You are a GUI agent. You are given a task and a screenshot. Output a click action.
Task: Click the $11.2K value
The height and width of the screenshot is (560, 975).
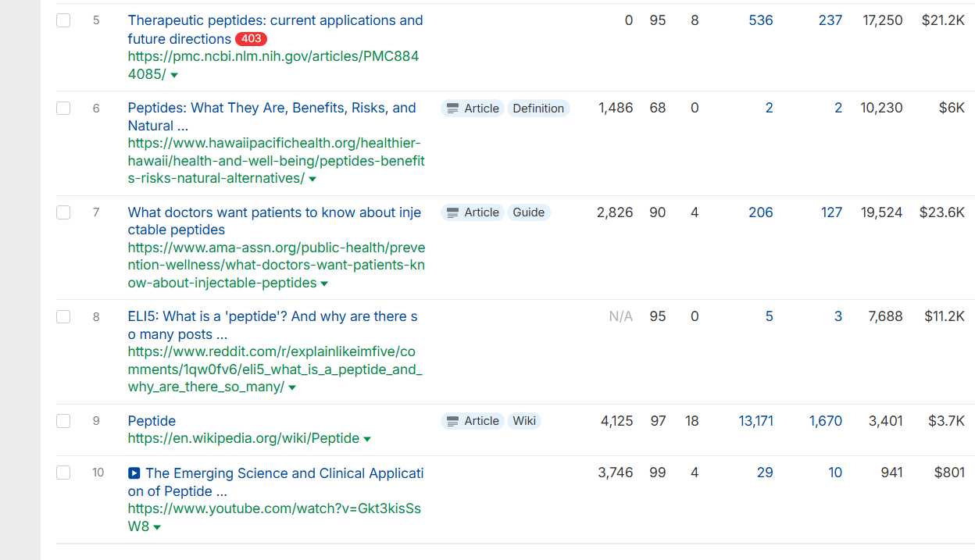tap(945, 316)
